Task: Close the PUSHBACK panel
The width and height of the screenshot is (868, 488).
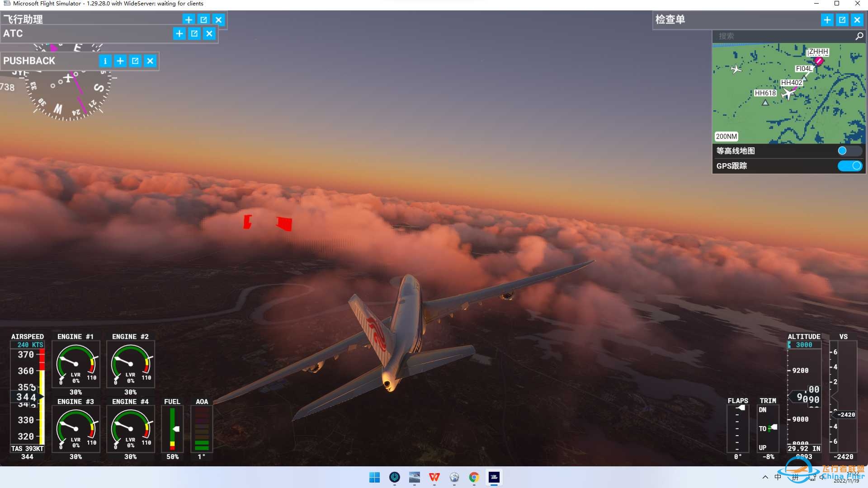Action: pyautogui.click(x=150, y=61)
